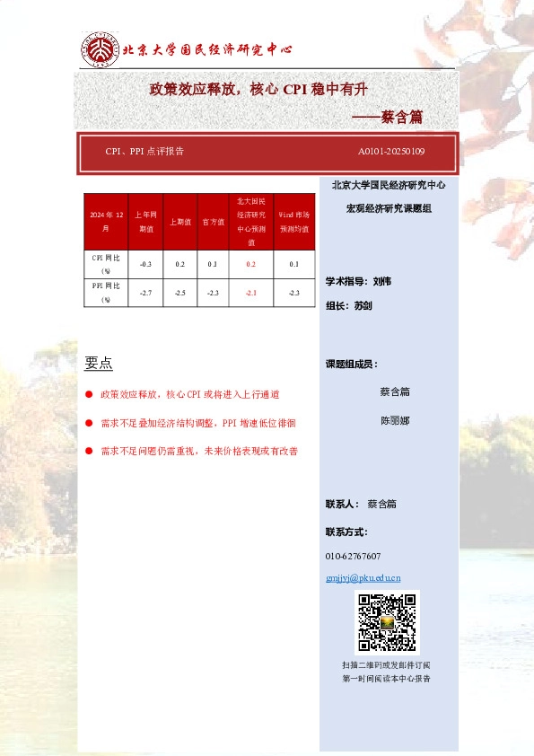The height and width of the screenshot is (756, 534).
Task: Click the QR code image
Action: click(x=387, y=622)
